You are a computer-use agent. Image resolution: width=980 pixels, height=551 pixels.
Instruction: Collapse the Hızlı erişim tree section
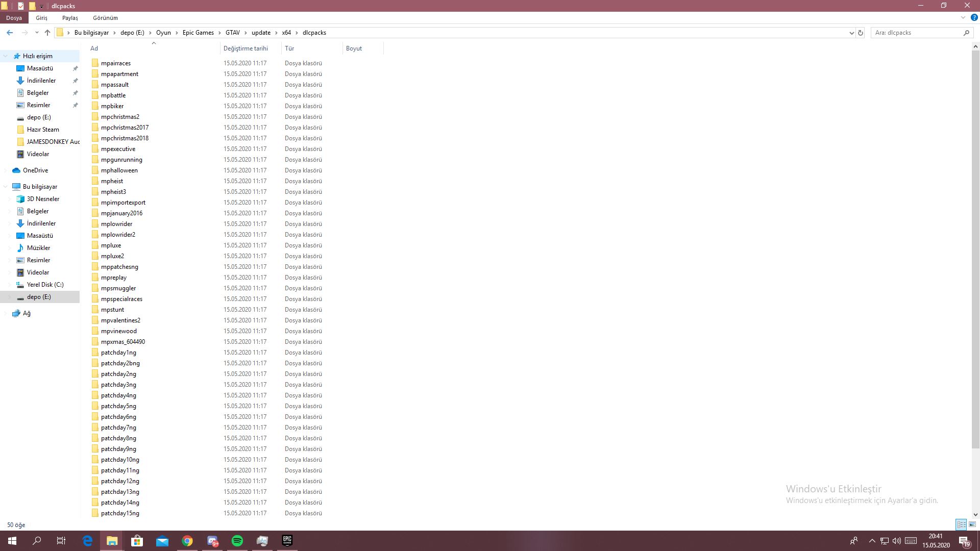click(5, 56)
